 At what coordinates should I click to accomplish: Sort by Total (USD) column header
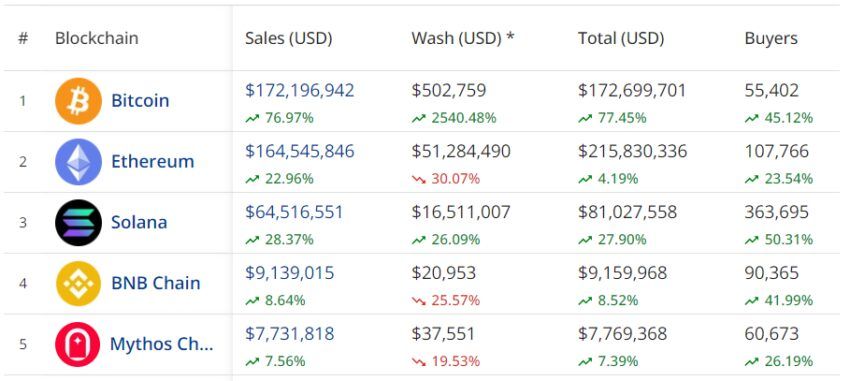pyautogui.click(x=621, y=38)
